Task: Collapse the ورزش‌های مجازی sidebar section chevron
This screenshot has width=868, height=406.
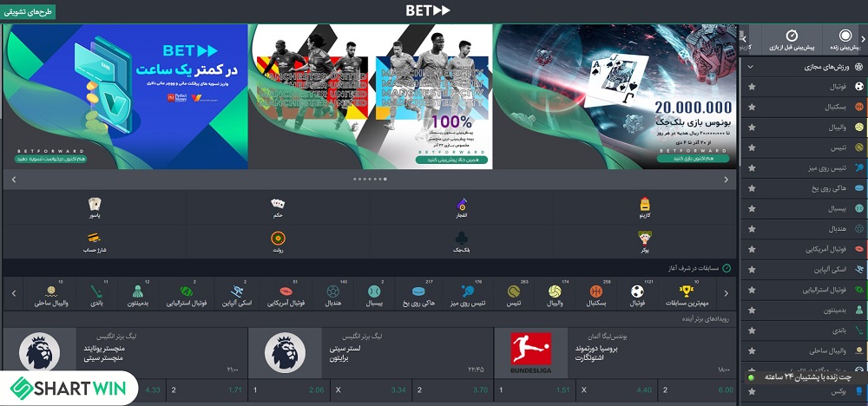Action: [751, 67]
